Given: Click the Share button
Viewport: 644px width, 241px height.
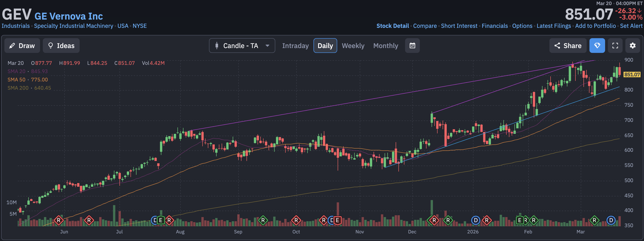Looking at the screenshot, I should coord(568,46).
